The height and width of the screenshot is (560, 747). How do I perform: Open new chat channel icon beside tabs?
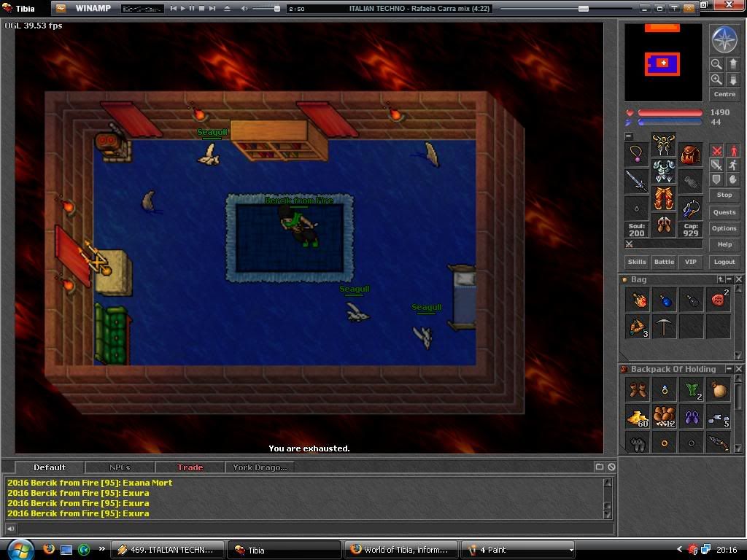(x=600, y=467)
